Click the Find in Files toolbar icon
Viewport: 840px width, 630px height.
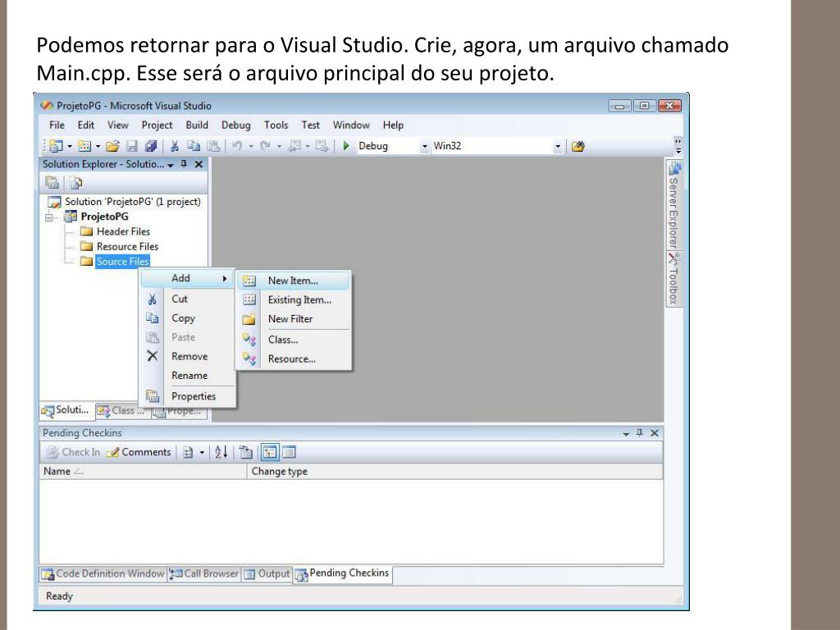click(x=577, y=146)
